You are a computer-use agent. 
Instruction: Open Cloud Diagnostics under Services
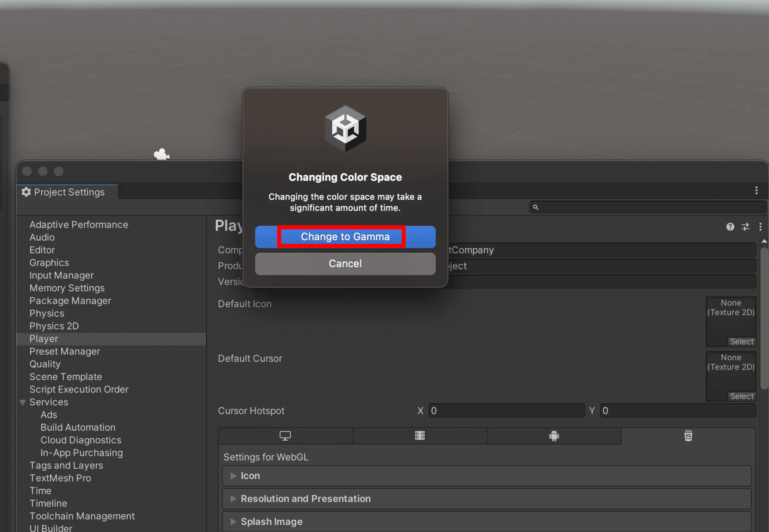click(x=81, y=440)
